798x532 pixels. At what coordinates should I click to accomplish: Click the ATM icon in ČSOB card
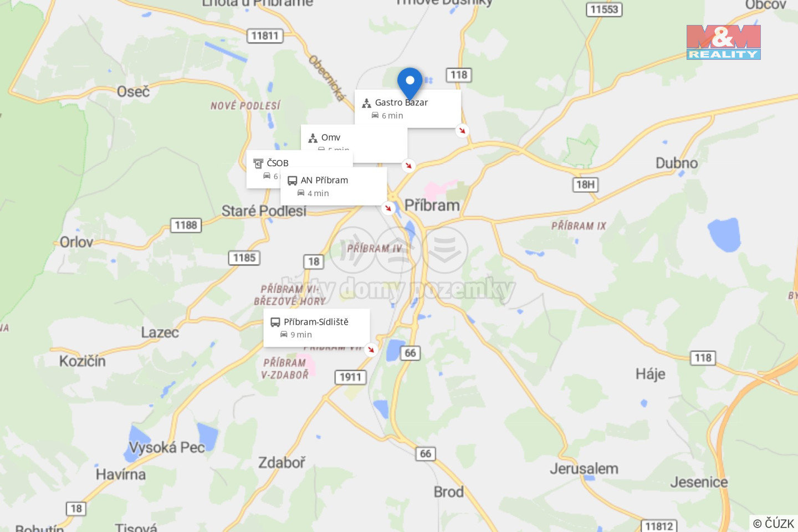[258, 163]
